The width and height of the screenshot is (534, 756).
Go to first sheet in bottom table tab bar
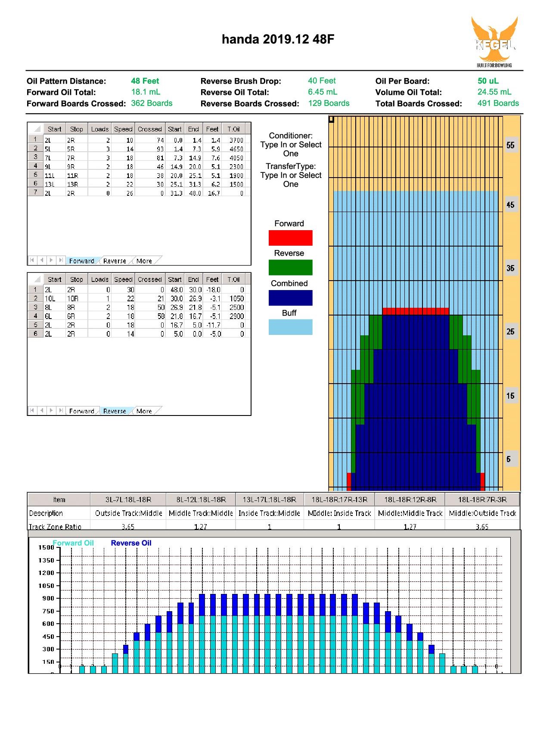(x=32, y=410)
